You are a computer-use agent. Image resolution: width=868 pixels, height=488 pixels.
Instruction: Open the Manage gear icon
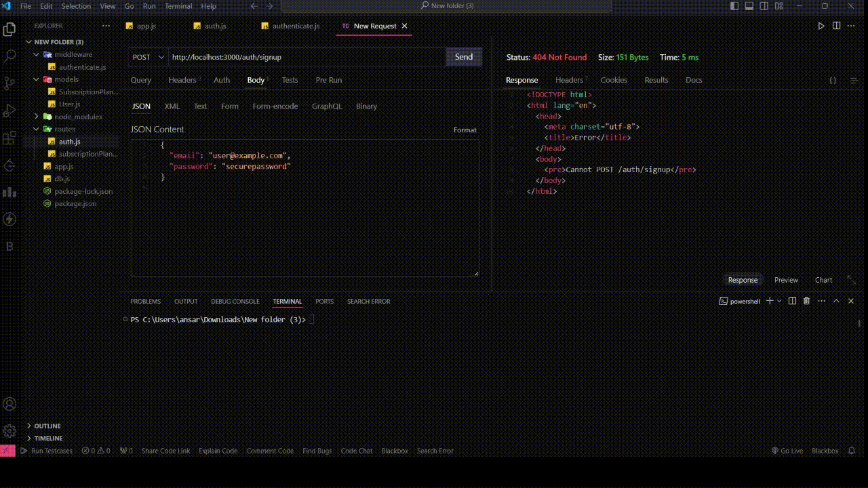point(9,431)
